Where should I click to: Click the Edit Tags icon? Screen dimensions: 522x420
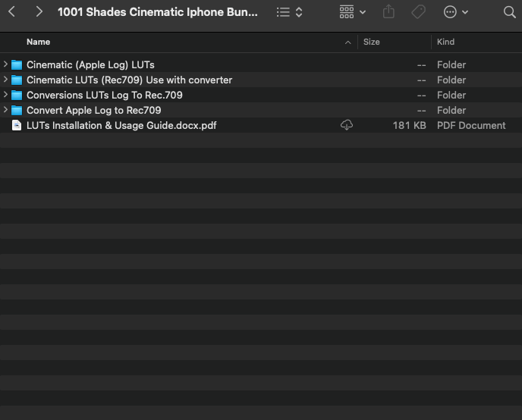point(418,12)
